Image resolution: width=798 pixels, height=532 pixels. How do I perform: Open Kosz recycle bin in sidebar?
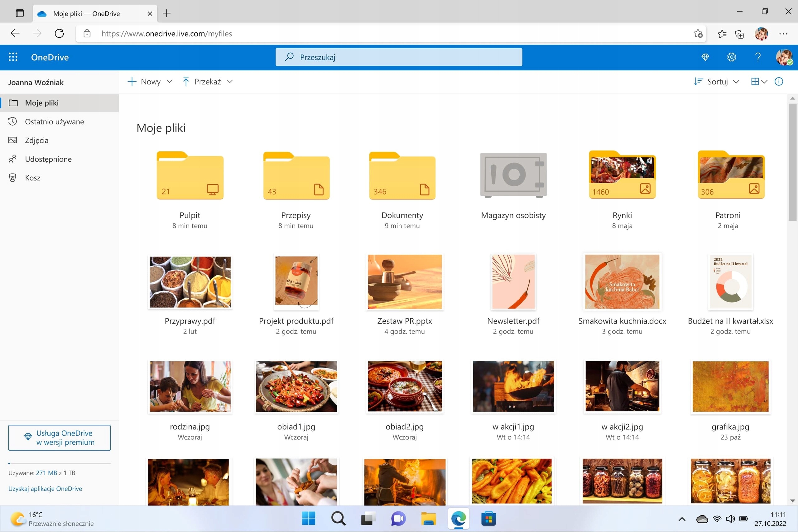tap(32, 177)
